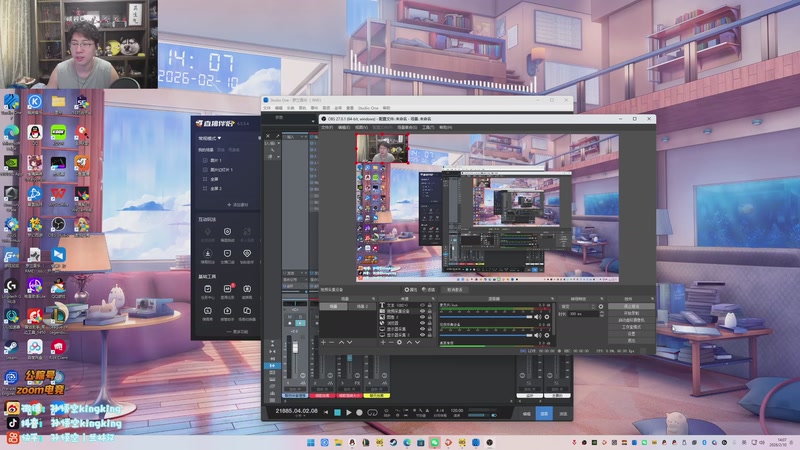Add a new scene in OBS
Viewport: 800px width, 450px height.
(x=323, y=342)
